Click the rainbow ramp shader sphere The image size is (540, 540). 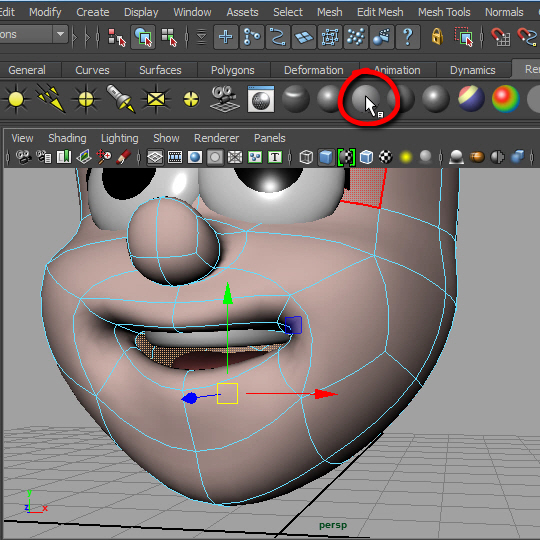point(506,99)
